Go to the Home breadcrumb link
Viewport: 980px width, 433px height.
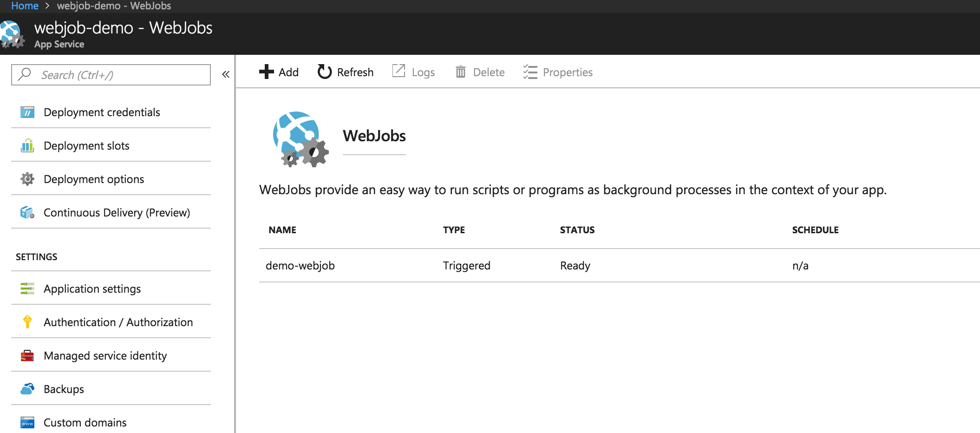click(x=25, y=6)
